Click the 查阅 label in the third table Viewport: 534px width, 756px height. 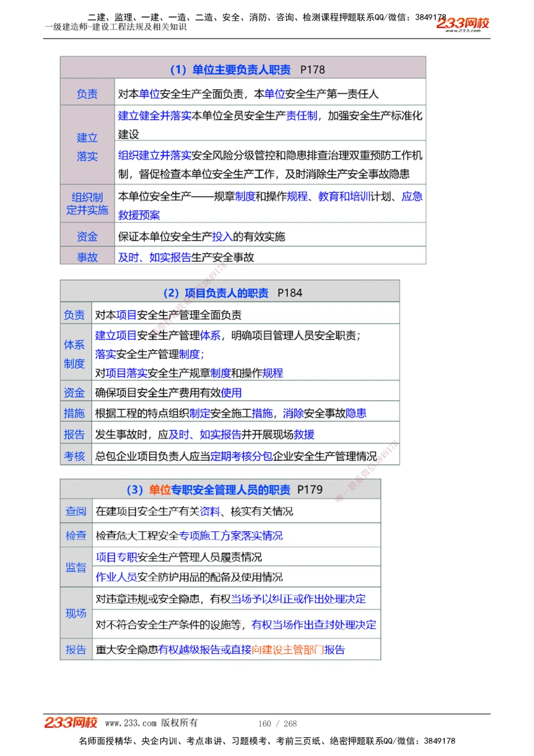coord(76,511)
